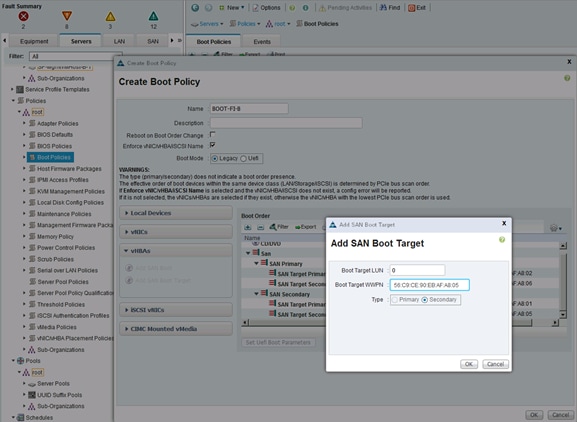
Task: Click the back navigation arrow icon
Action: coord(195,7)
